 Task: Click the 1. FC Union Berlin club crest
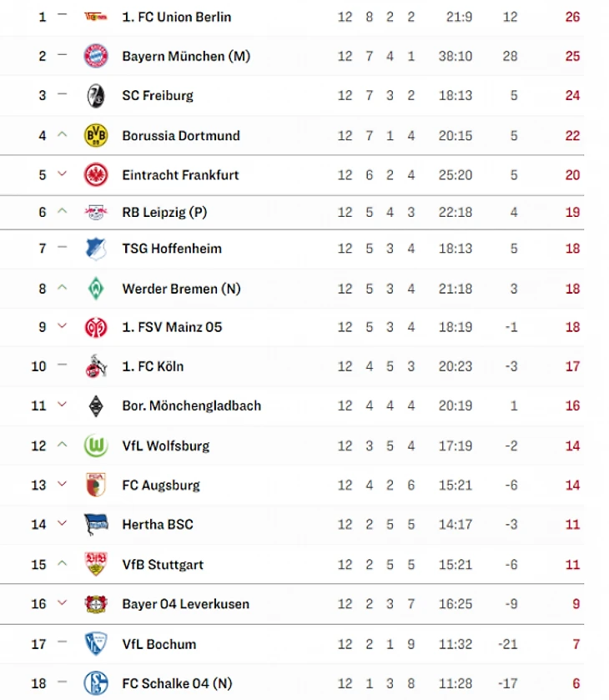pos(95,17)
